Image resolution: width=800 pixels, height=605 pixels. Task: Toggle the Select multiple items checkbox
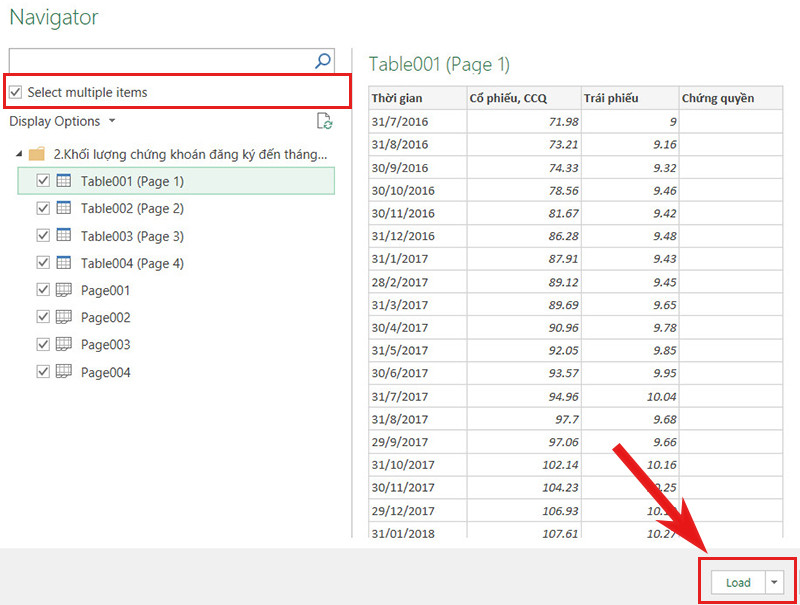pyautogui.click(x=16, y=92)
